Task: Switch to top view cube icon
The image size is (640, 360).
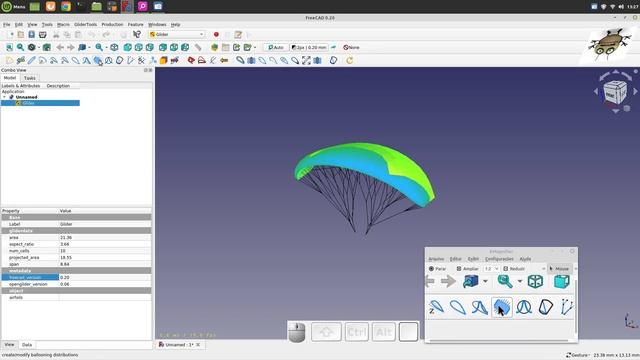Action: 139,47
